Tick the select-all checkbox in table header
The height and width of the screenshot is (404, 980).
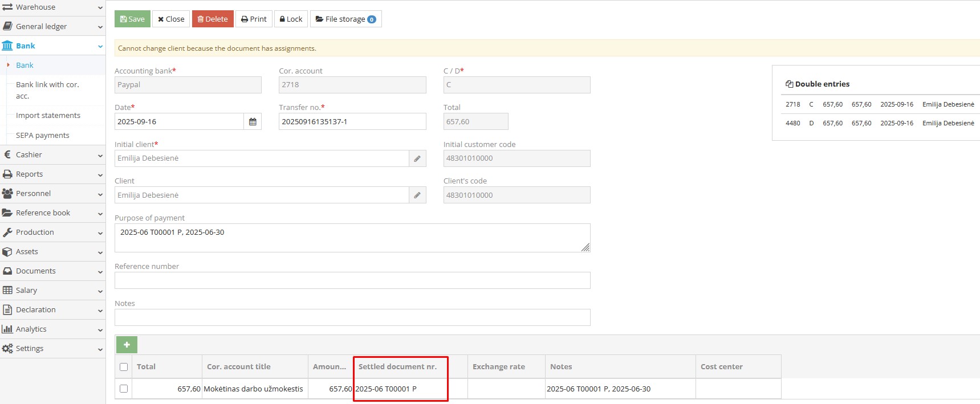124,367
